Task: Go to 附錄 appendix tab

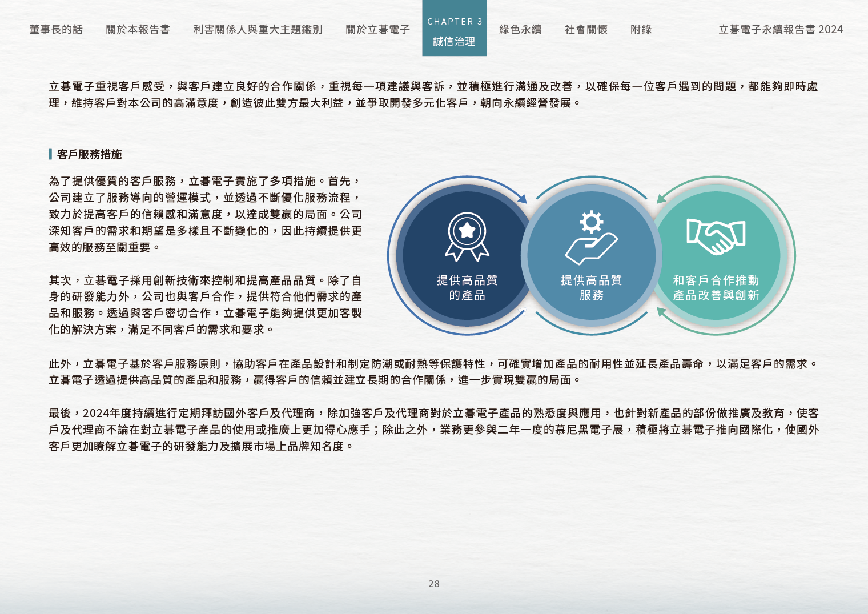Action: pyautogui.click(x=641, y=29)
